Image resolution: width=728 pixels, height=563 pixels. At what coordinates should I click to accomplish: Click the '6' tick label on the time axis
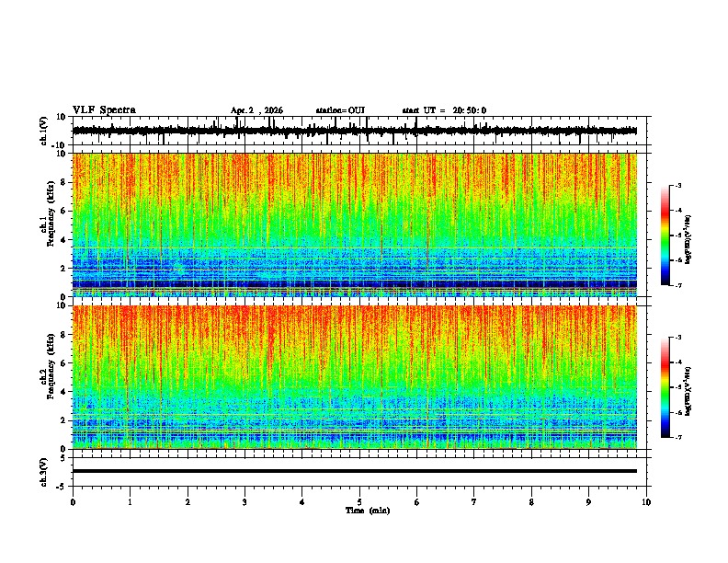[x=416, y=502]
